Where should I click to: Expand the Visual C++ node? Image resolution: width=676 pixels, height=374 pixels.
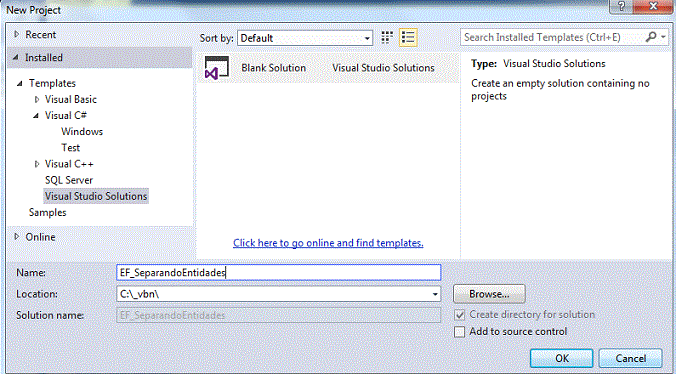[x=37, y=164]
